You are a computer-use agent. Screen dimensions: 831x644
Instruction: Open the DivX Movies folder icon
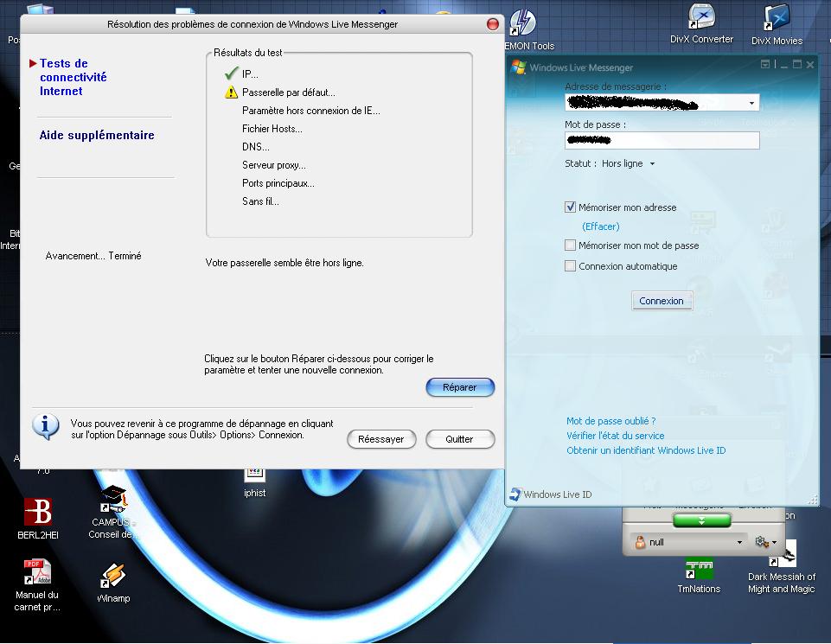pos(777,18)
